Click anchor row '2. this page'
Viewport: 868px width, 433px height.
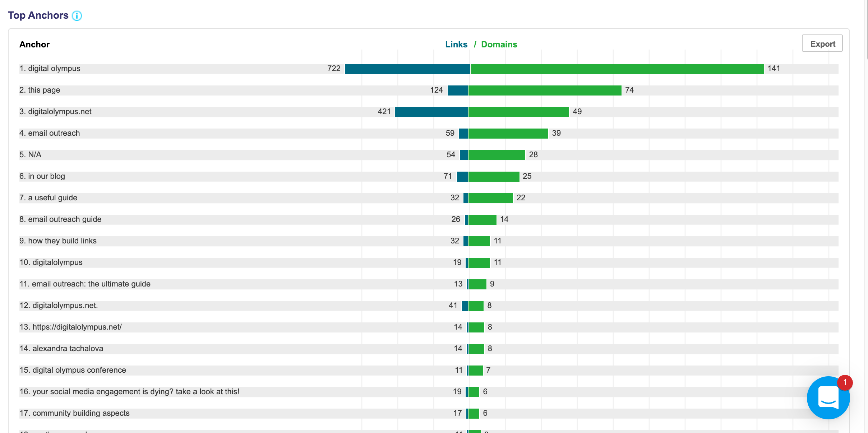click(x=429, y=90)
